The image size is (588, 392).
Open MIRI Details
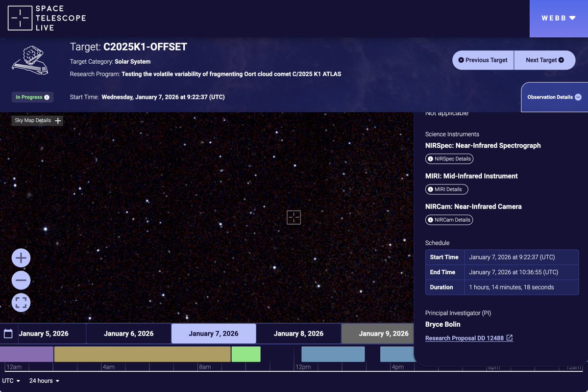pyautogui.click(x=447, y=189)
